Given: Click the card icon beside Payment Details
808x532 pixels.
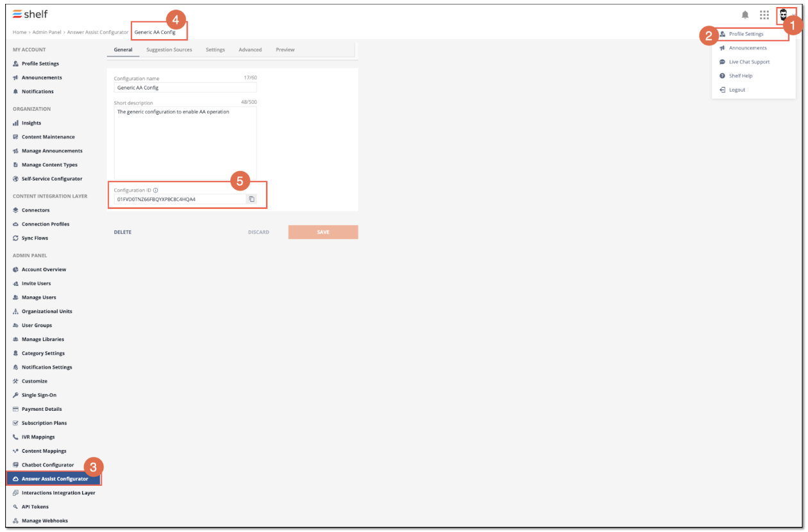Looking at the screenshot, I should [15, 409].
